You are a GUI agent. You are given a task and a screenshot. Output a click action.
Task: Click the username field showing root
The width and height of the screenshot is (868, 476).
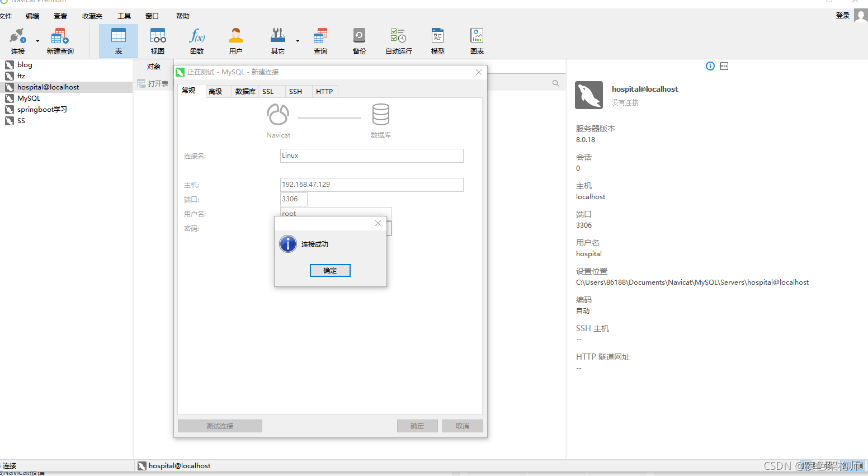pyautogui.click(x=336, y=212)
